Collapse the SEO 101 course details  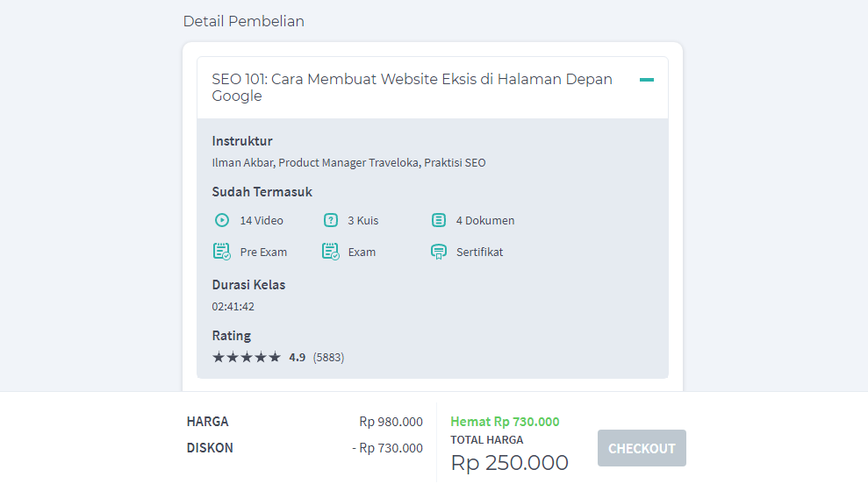(x=647, y=80)
